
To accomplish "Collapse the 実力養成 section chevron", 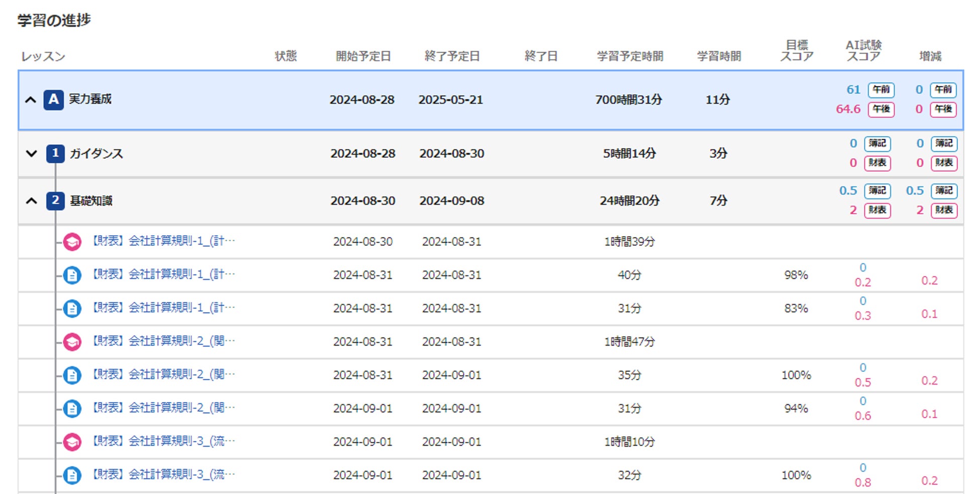I will (31, 100).
